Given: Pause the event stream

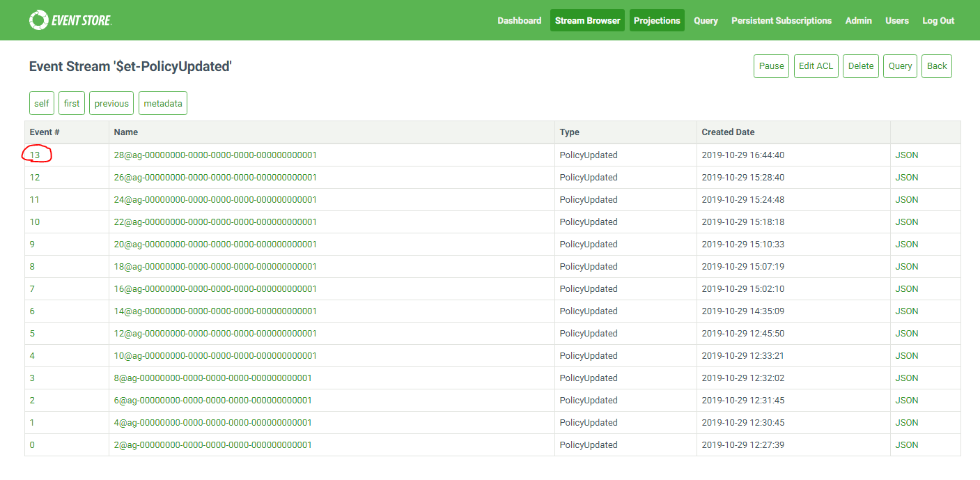Looking at the screenshot, I should [x=771, y=65].
